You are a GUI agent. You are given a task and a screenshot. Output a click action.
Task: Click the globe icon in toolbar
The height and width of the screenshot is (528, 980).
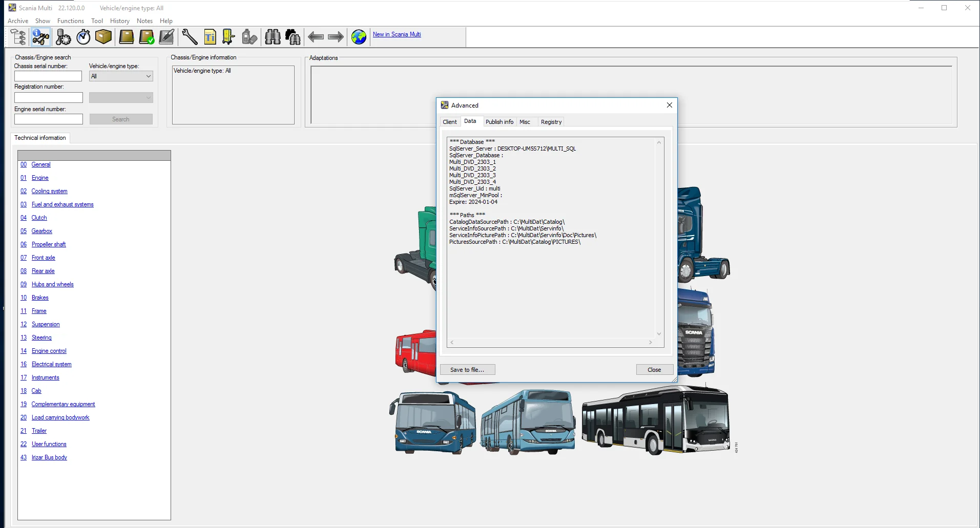pyautogui.click(x=359, y=37)
